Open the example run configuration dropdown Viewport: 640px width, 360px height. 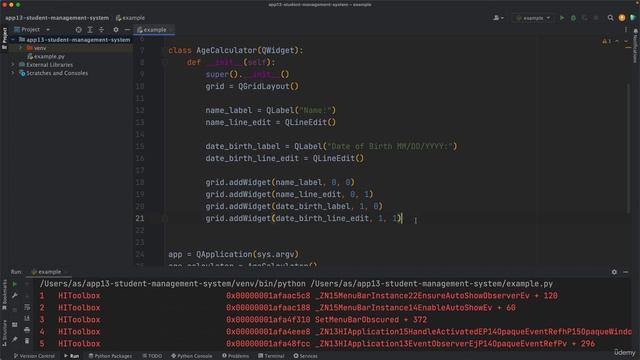point(533,18)
